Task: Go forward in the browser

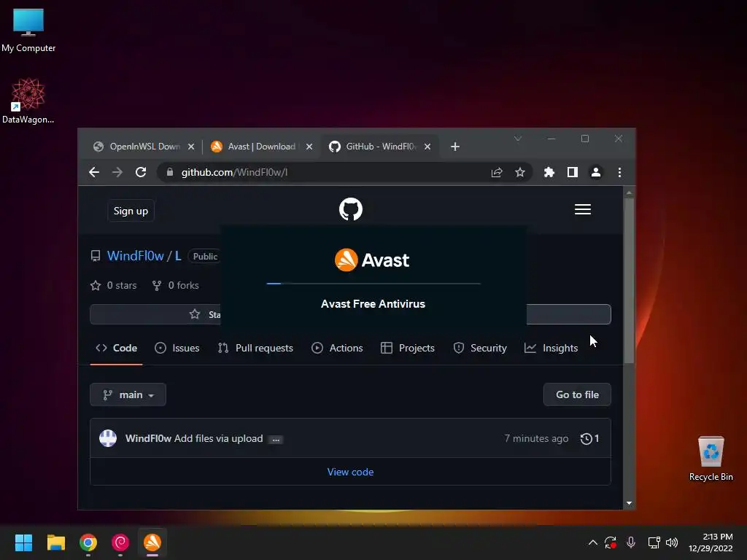Action: pos(117,172)
